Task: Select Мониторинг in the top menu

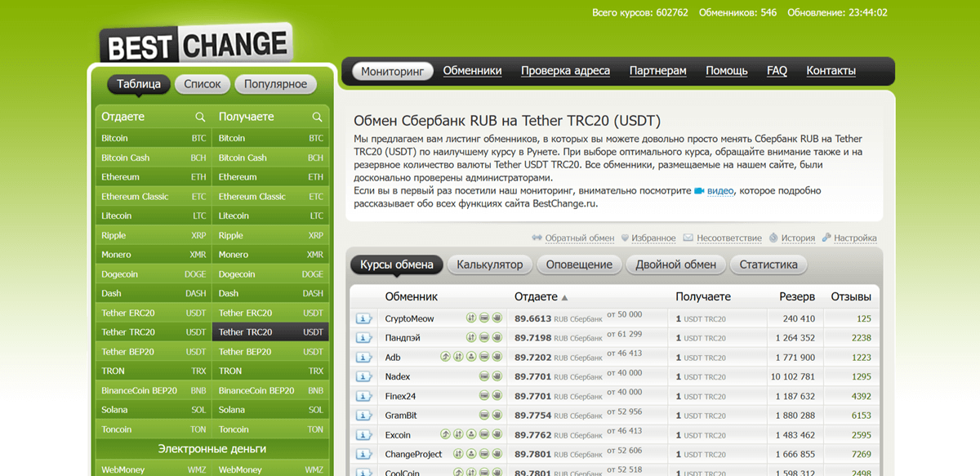Action: point(393,71)
